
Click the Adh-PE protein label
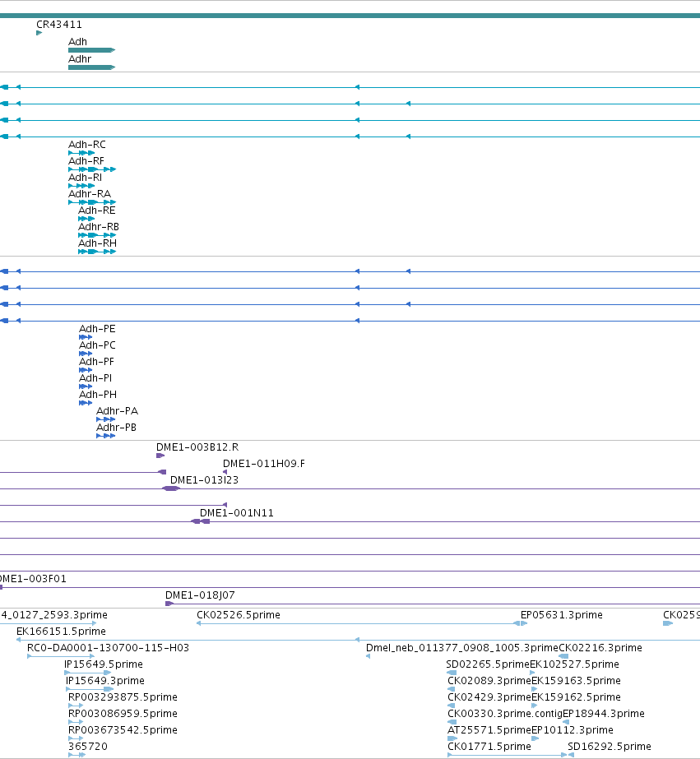coord(97,329)
